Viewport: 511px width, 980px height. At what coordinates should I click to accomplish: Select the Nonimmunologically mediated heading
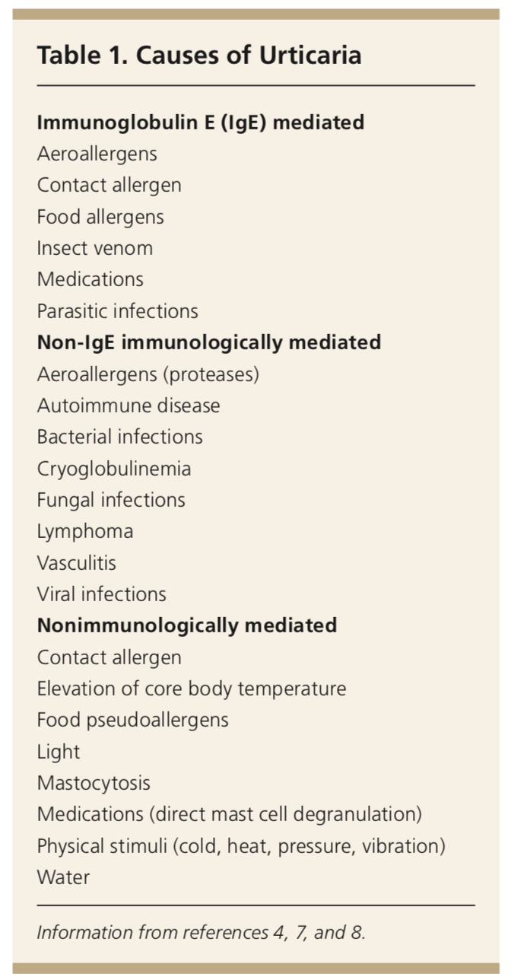pos(187,625)
